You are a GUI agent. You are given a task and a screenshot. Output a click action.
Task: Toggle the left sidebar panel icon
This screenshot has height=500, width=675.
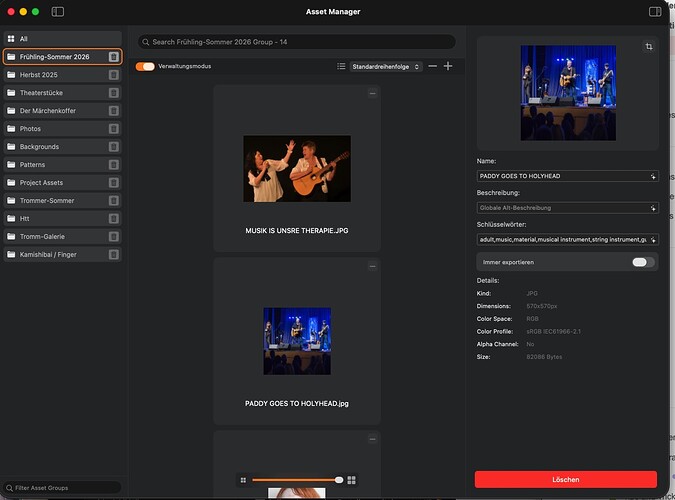click(57, 11)
